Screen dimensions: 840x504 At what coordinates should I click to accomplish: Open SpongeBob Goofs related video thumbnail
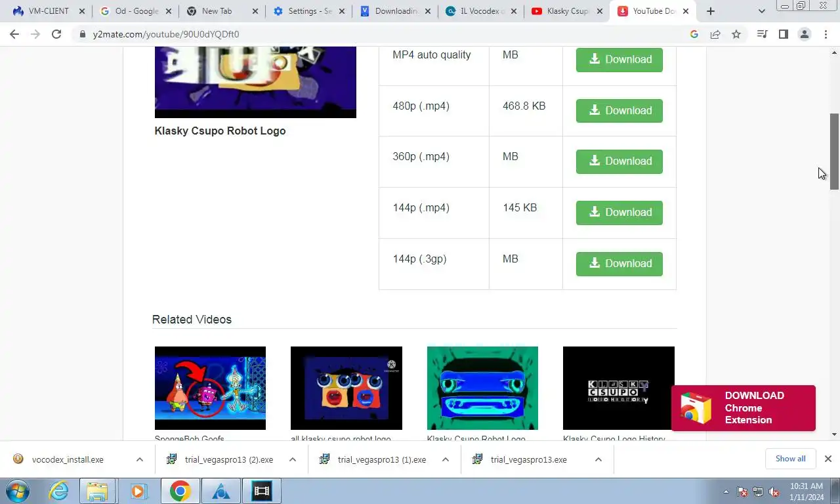[210, 388]
